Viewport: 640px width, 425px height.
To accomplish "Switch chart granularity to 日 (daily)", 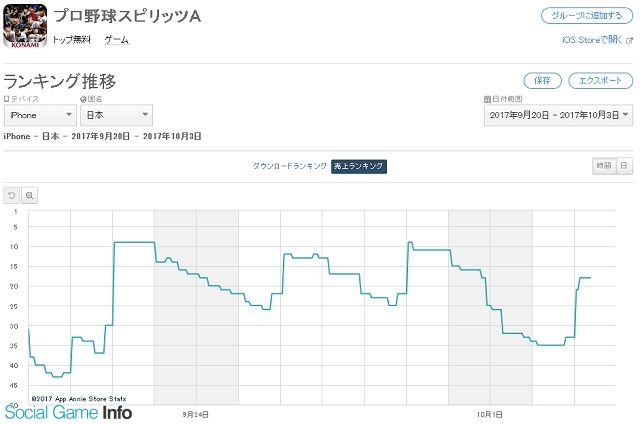I will click(x=624, y=166).
